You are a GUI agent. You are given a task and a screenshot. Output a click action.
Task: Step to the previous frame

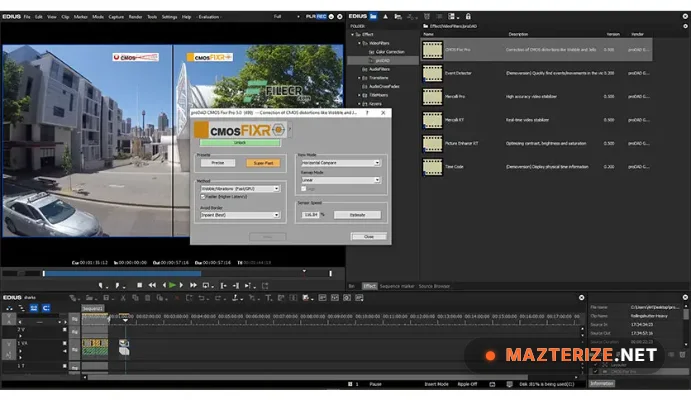[x=164, y=285]
